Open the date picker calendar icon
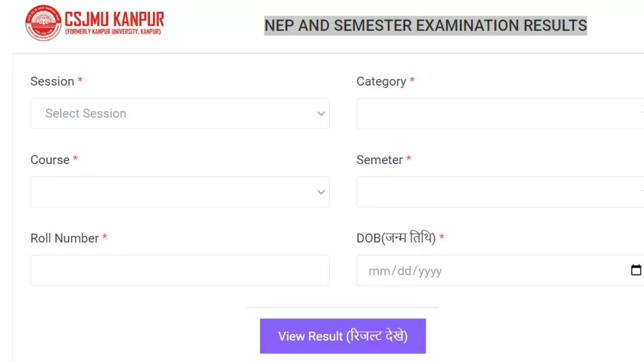 click(636, 270)
